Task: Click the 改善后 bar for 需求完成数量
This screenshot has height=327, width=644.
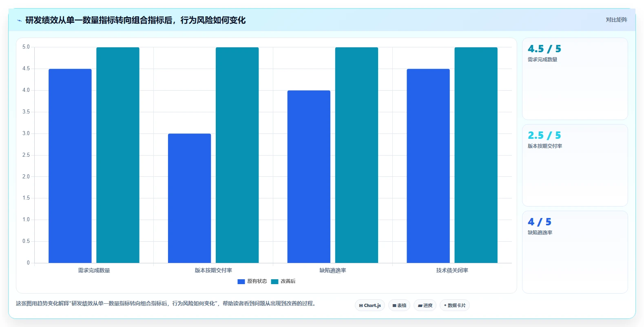Action: (x=118, y=155)
